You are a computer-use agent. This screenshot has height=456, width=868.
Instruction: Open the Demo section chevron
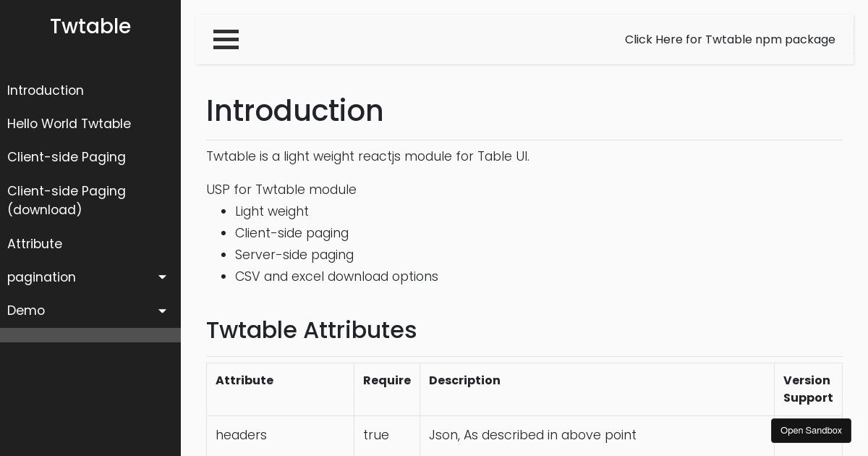click(x=162, y=311)
